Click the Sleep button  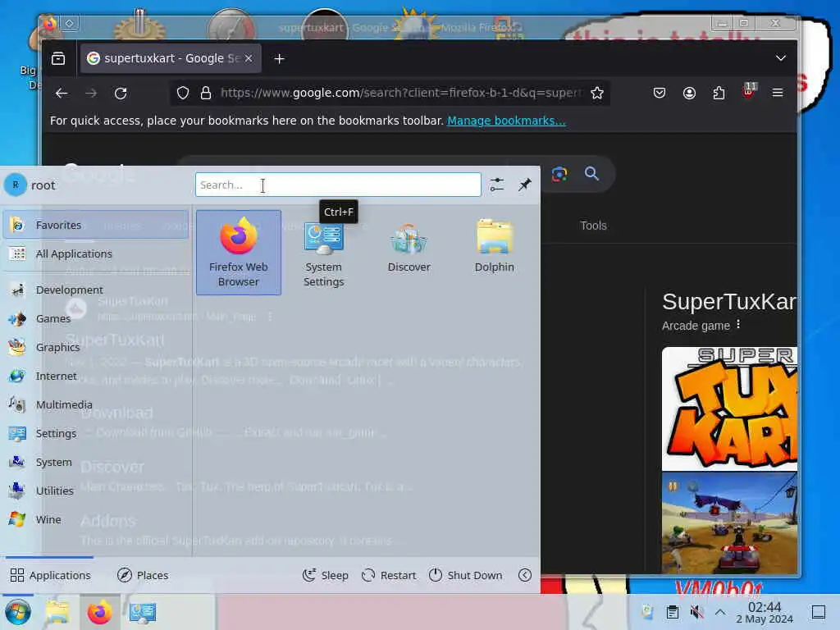click(x=325, y=575)
